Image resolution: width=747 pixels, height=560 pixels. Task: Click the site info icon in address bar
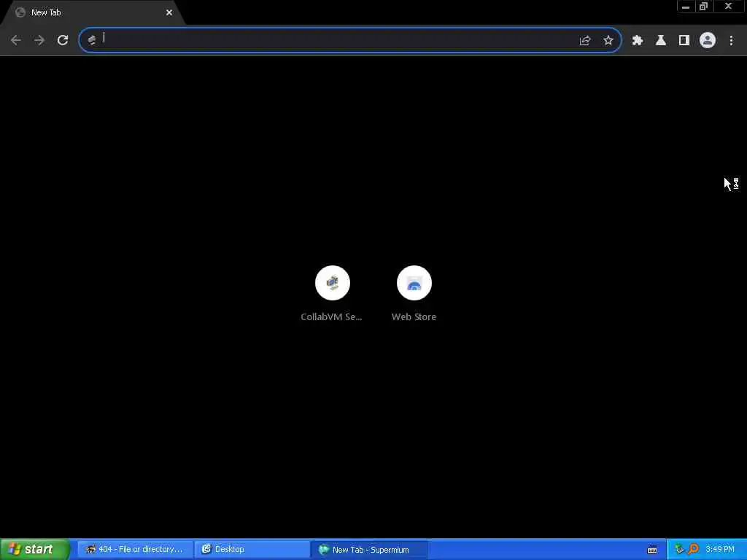tap(92, 40)
